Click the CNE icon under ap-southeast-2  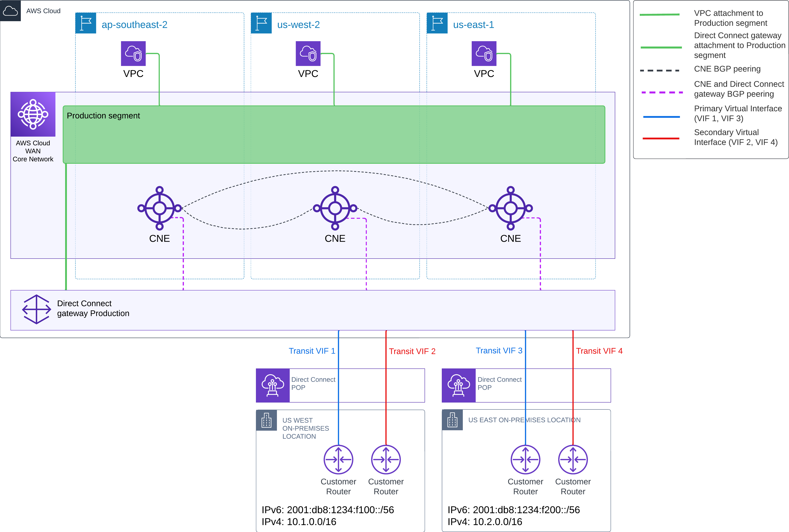(159, 208)
